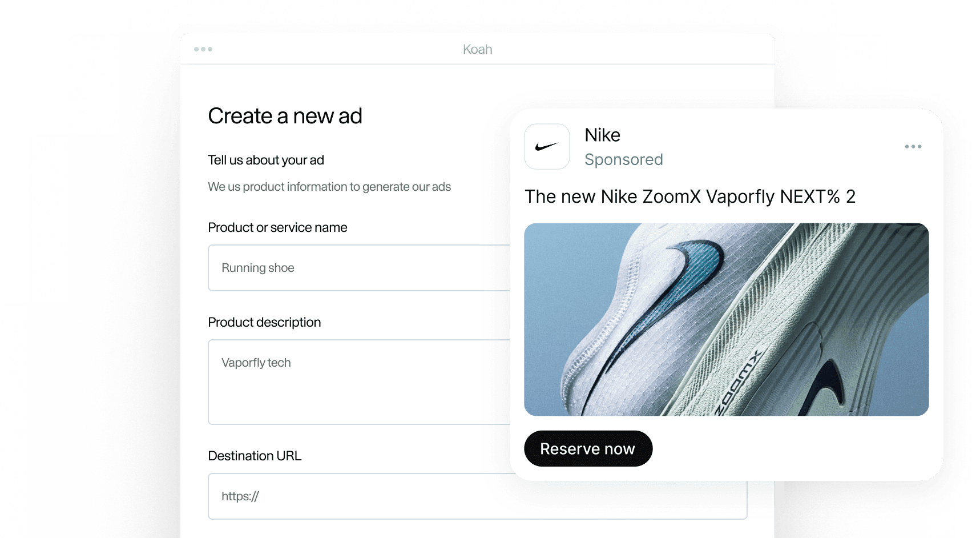This screenshot has width=980, height=538.
Task: Click the Create a new ad heading
Action: pos(285,117)
